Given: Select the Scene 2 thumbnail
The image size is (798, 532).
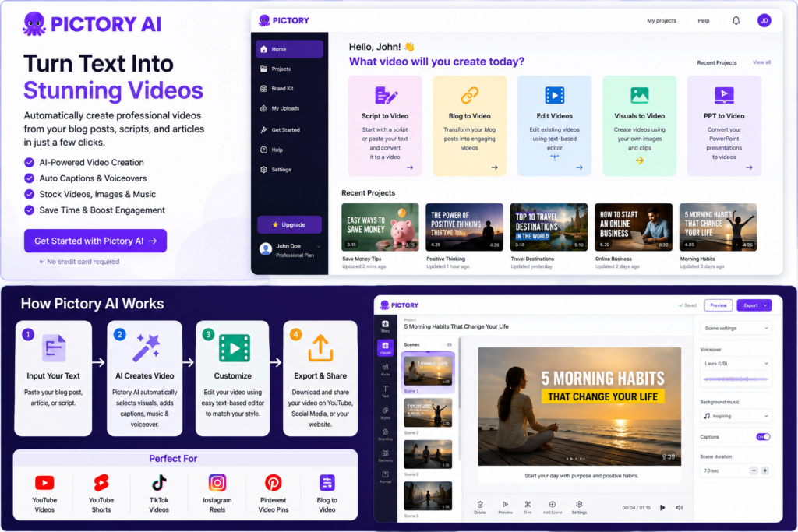Looking at the screenshot, I should [x=428, y=413].
